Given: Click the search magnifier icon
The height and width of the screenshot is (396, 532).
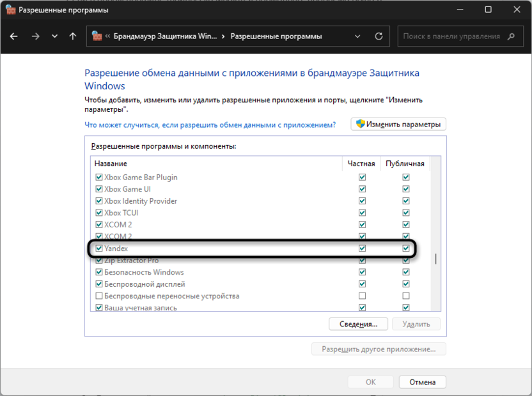Looking at the screenshot, I should 511,36.
